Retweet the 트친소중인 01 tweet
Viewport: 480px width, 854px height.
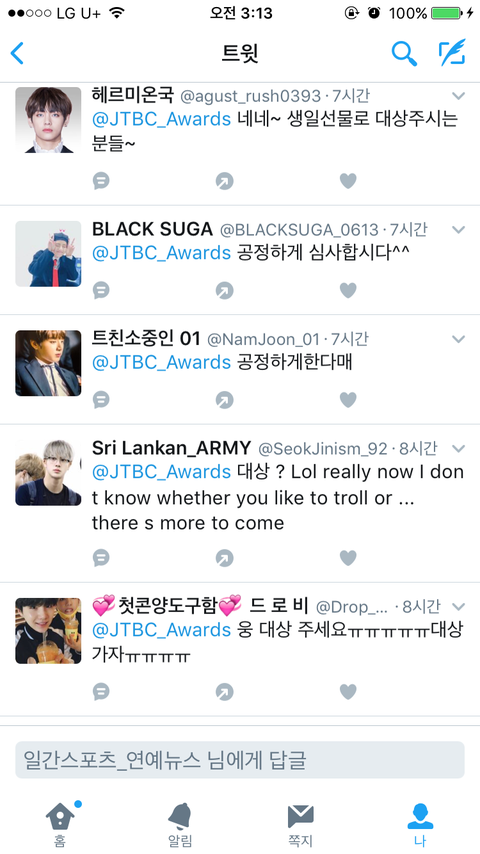(224, 400)
